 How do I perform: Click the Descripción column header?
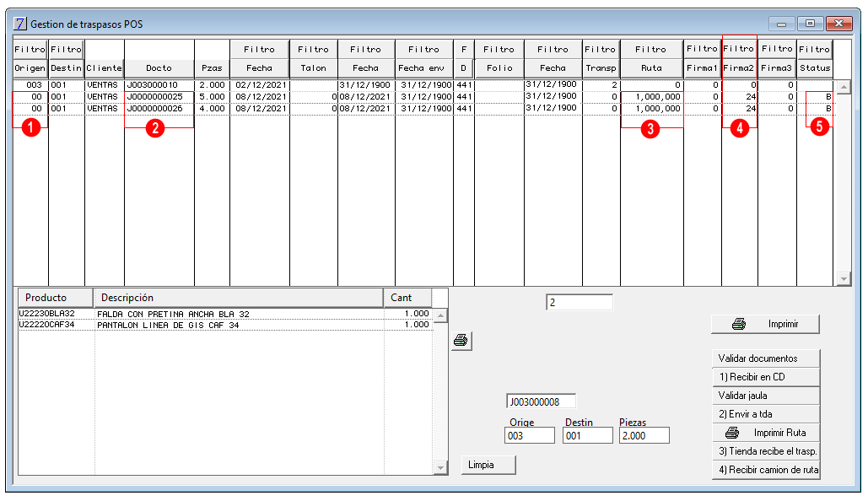tap(239, 298)
